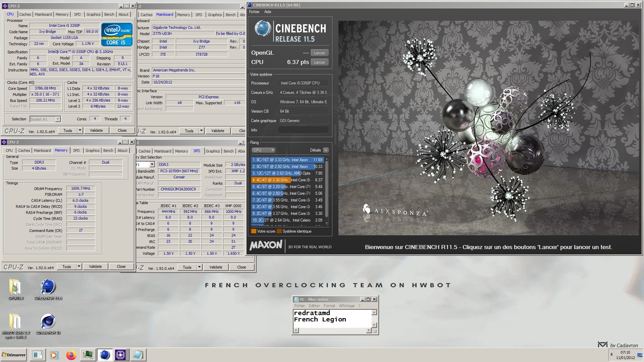Open the CINEBENCH 15 desktop shortcut
Image resolution: width=644 pixels, height=362 pixels.
48,324
